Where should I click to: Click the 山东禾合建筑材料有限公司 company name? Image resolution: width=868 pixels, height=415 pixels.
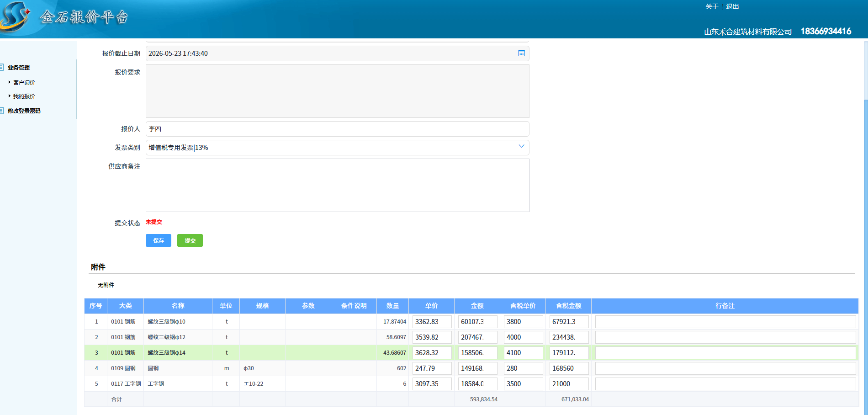coord(748,32)
